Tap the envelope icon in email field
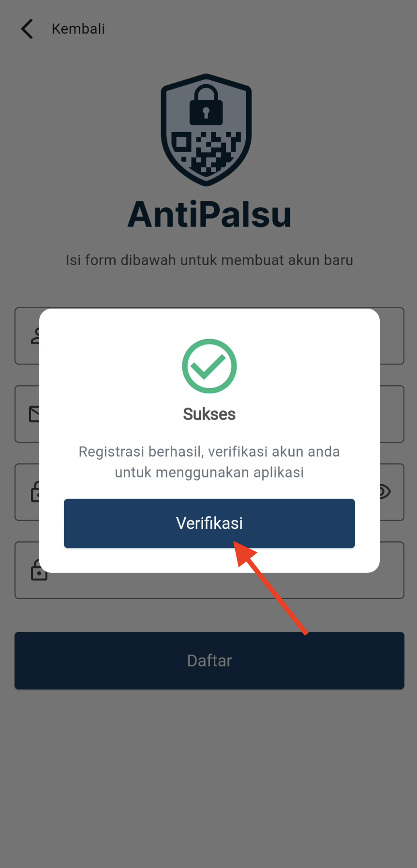The height and width of the screenshot is (868, 417). tap(34, 414)
